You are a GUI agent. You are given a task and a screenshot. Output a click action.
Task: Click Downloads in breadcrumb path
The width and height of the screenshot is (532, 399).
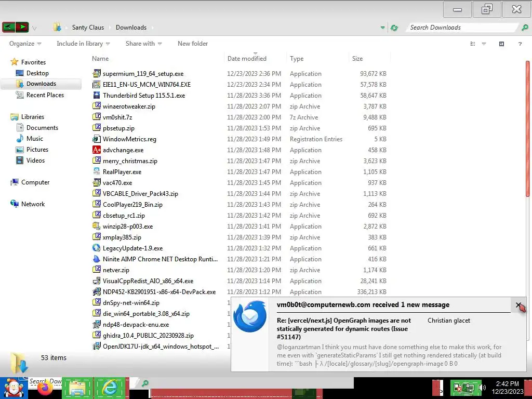pyautogui.click(x=131, y=28)
